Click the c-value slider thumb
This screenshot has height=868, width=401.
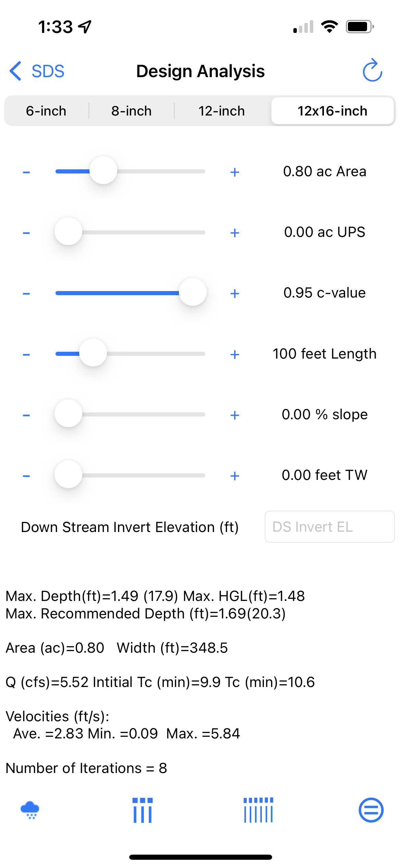point(193,292)
